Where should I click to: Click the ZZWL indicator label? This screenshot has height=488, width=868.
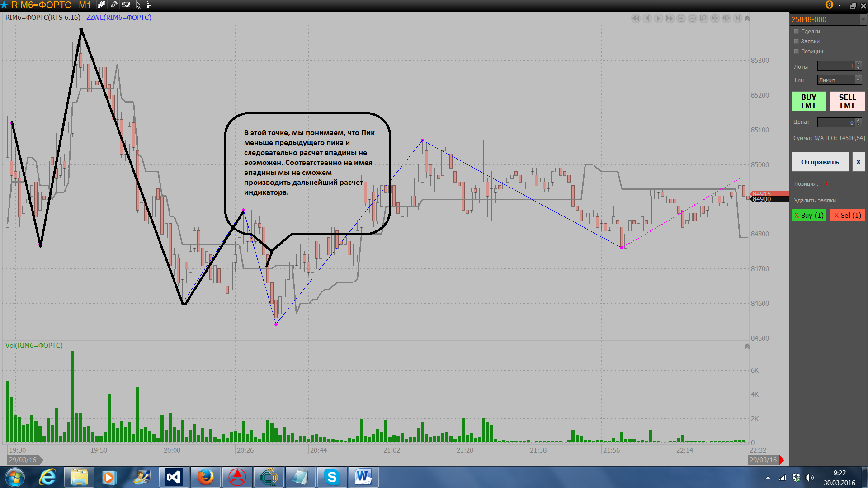pyautogui.click(x=118, y=18)
